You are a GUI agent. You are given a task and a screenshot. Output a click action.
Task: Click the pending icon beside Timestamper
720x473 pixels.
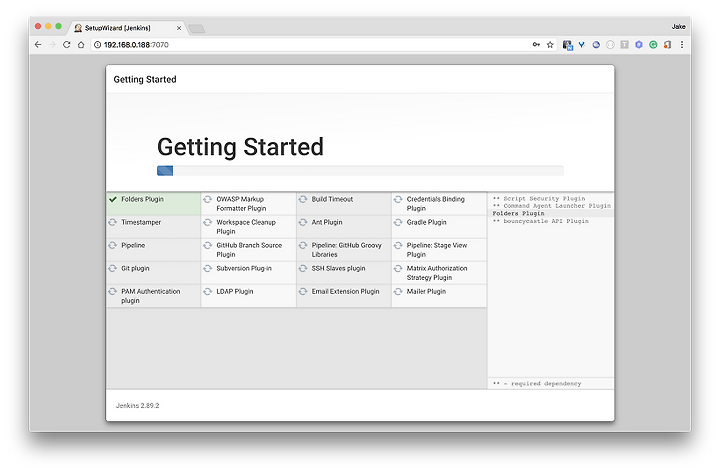(x=112, y=222)
